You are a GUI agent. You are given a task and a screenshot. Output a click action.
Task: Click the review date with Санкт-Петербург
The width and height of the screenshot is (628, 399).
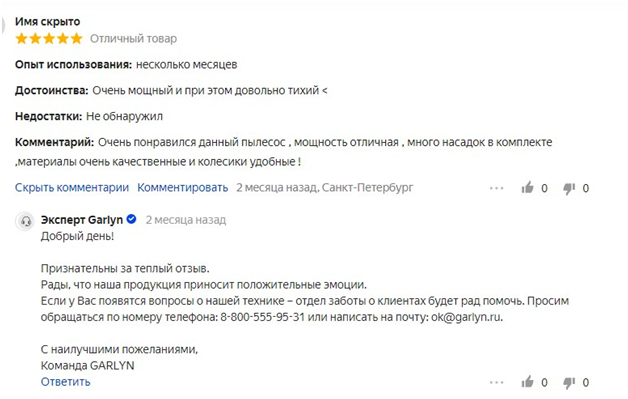[325, 187]
